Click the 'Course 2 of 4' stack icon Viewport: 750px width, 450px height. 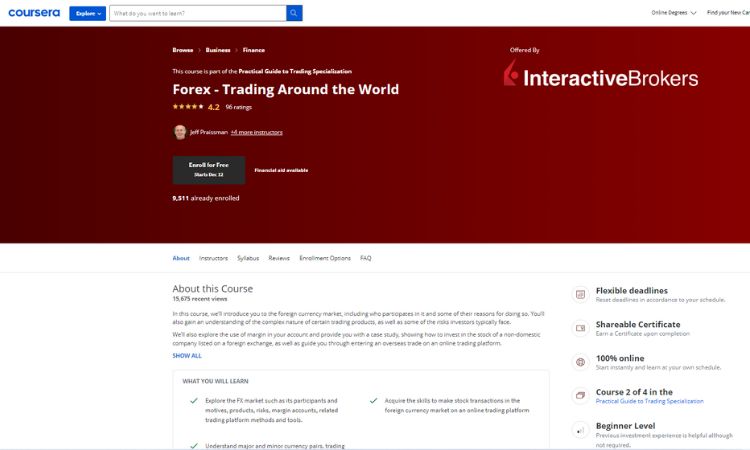pos(580,396)
